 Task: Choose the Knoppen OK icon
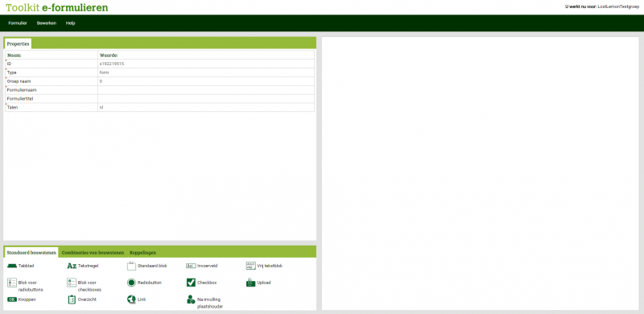(x=11, y=300)
